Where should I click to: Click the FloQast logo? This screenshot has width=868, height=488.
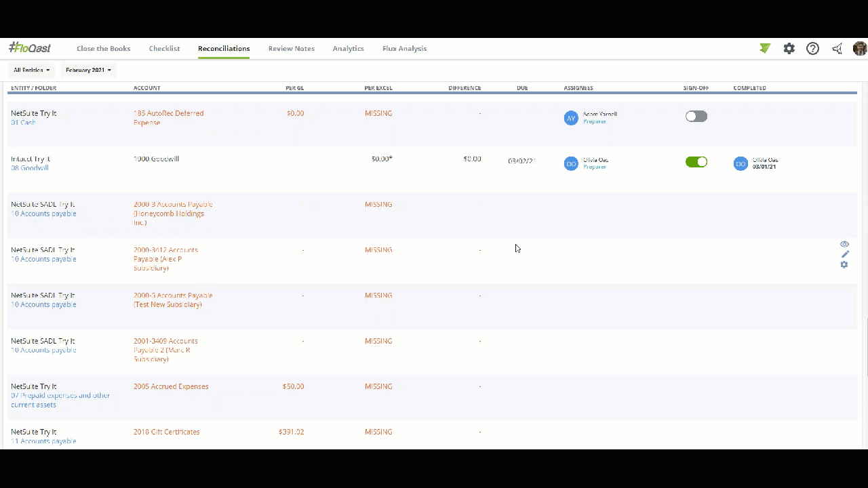[x=30, y=48]
